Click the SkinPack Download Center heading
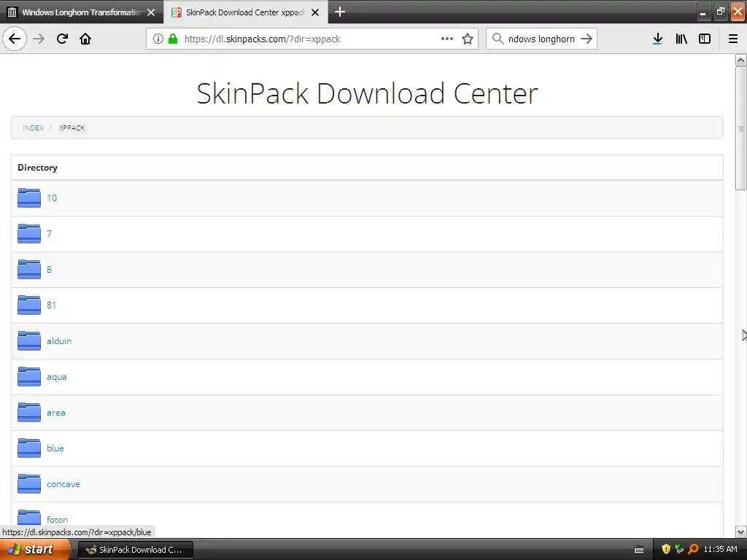747x560 pixels. (368, 93)
